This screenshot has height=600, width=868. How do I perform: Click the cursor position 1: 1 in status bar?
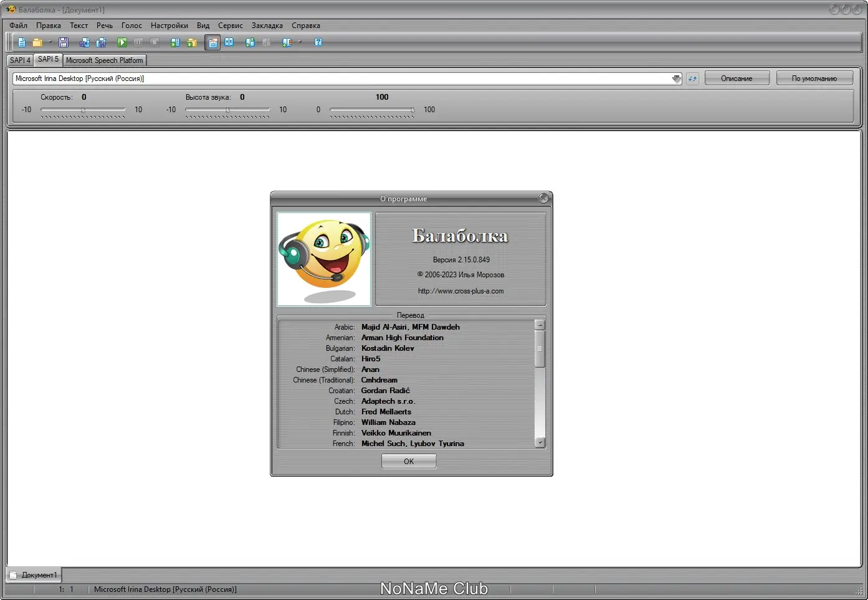pos(66,589)
